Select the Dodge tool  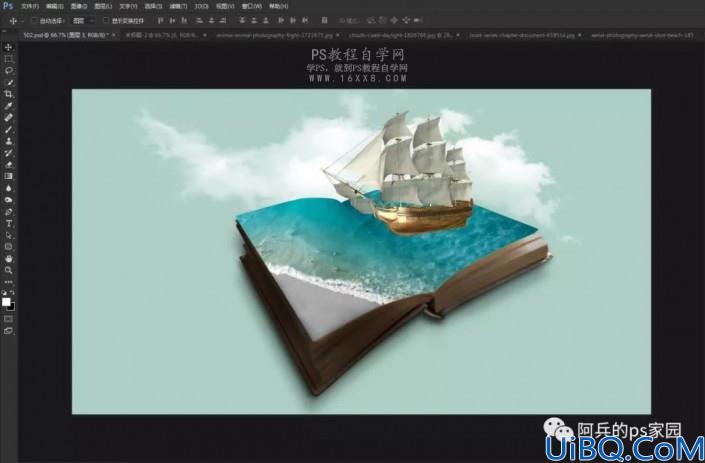[x=9, y=200]
